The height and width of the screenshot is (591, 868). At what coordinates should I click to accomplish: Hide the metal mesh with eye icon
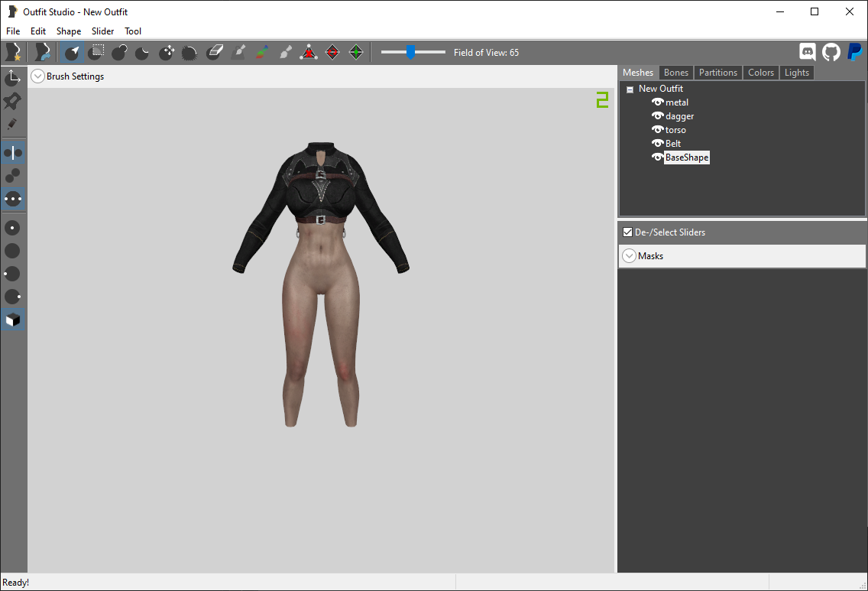point(658,102)
